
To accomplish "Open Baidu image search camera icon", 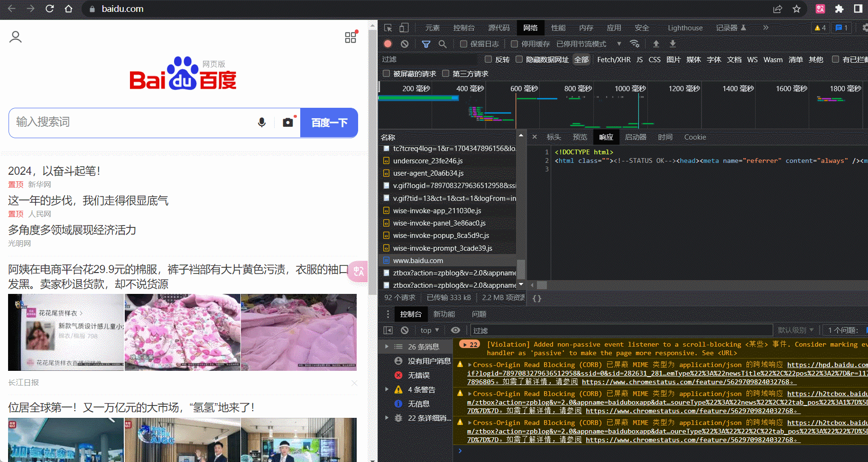I will coord(288,122).
